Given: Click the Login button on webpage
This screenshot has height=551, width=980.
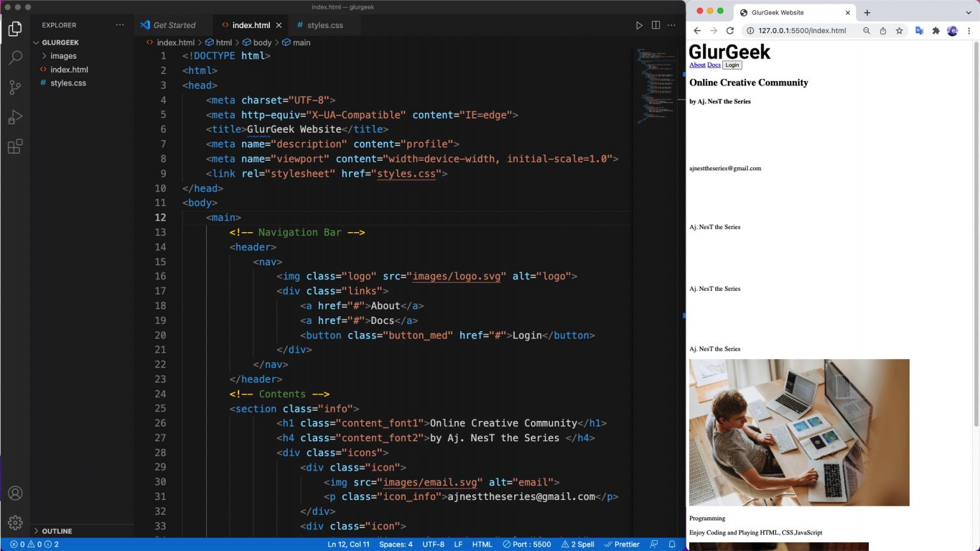Looking at the screenshot, I should (x=732, y=65).
